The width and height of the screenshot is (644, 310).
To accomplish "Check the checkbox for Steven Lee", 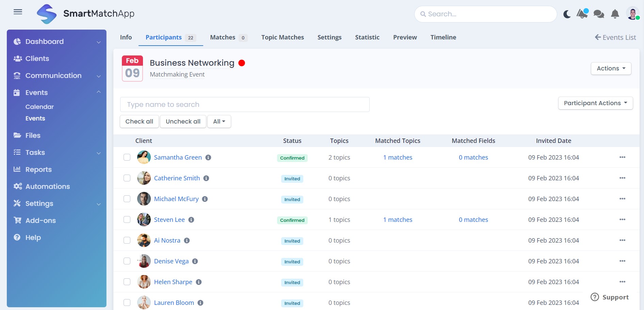I will click(x=127, y=219).
